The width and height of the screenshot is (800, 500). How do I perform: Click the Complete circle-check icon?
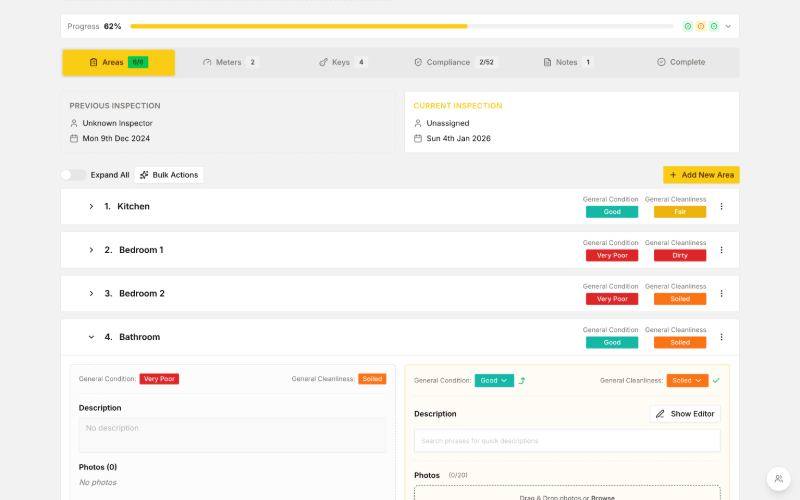tap(661, 62)
